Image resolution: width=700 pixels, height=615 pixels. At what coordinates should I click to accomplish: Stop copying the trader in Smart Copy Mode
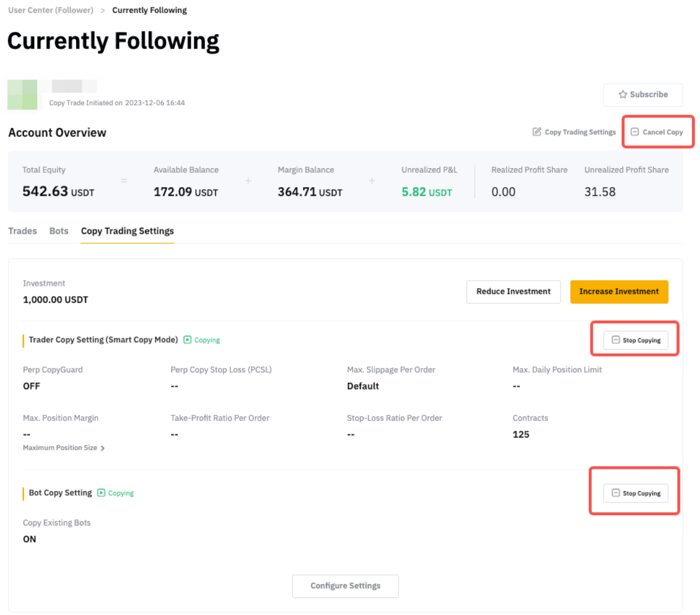click(x=635, y=340)
